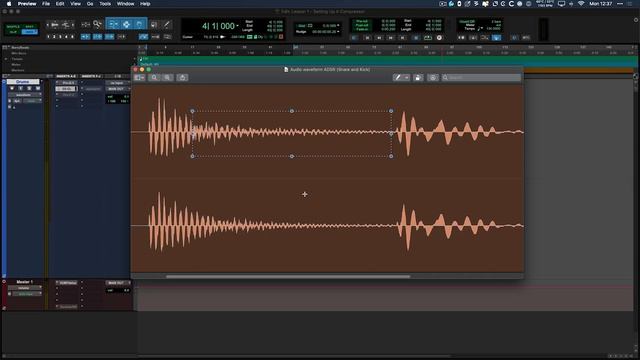
Task: Click the Tempo value in transport
Action: [x=494, y=29]
